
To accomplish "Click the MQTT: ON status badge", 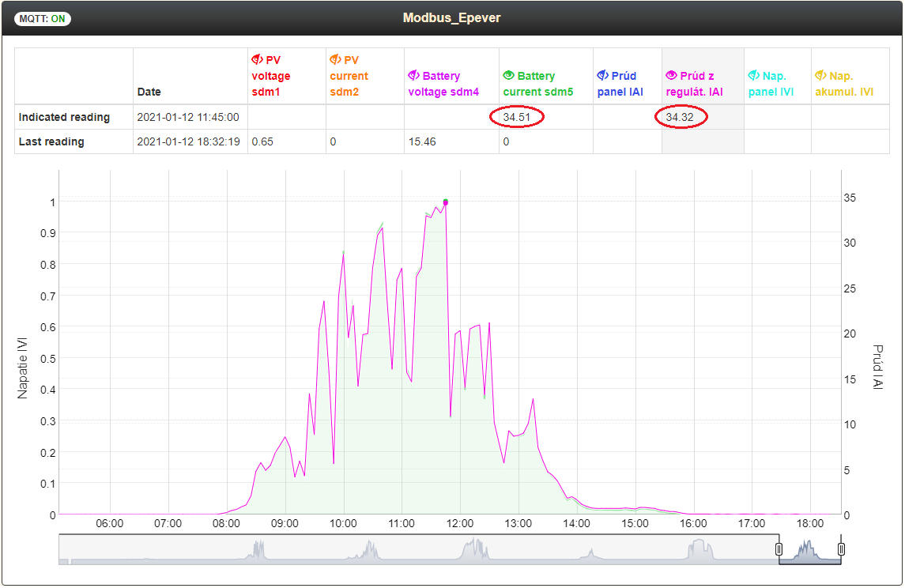I will coord(43,18).
